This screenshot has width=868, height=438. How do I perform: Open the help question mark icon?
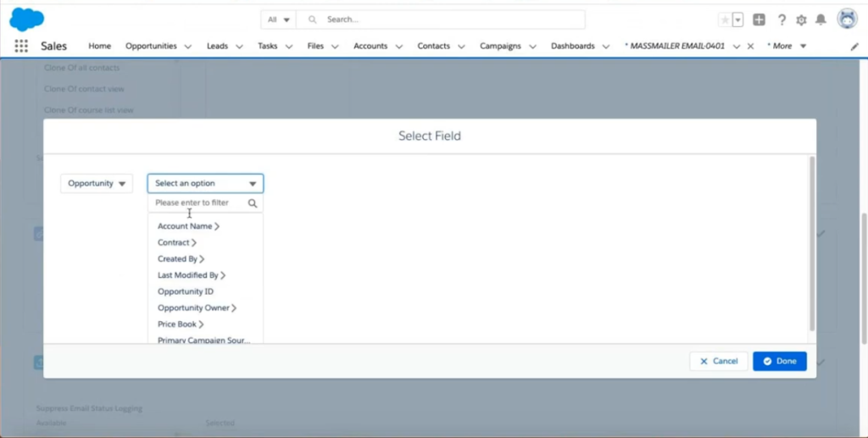(x=782, y=20)
